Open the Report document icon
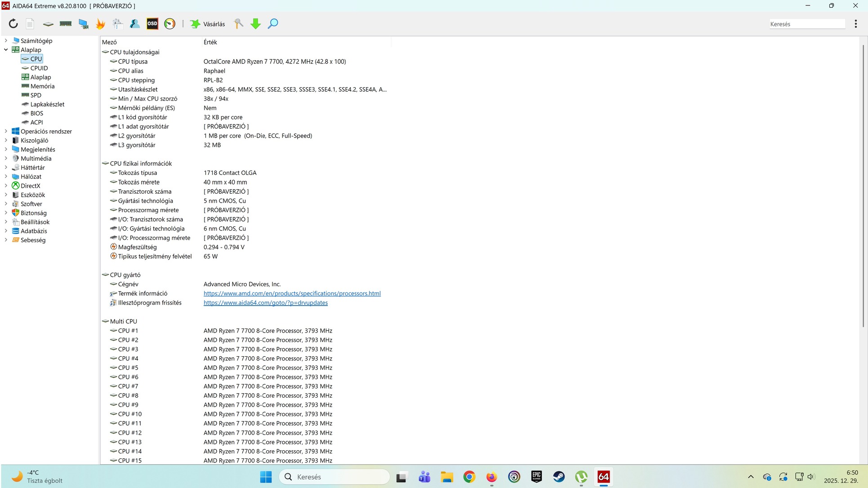Viewport: 868px width, 488px height. (30, 24)
